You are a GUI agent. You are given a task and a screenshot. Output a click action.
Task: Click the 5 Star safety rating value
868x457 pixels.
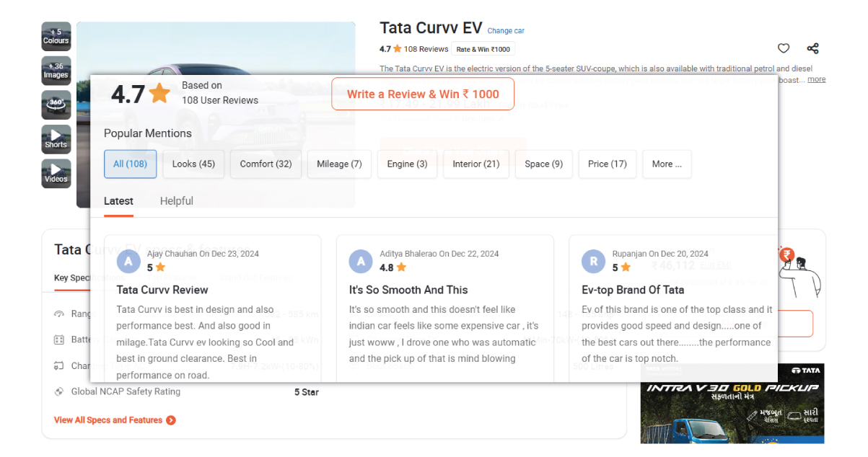pos(307,392)
